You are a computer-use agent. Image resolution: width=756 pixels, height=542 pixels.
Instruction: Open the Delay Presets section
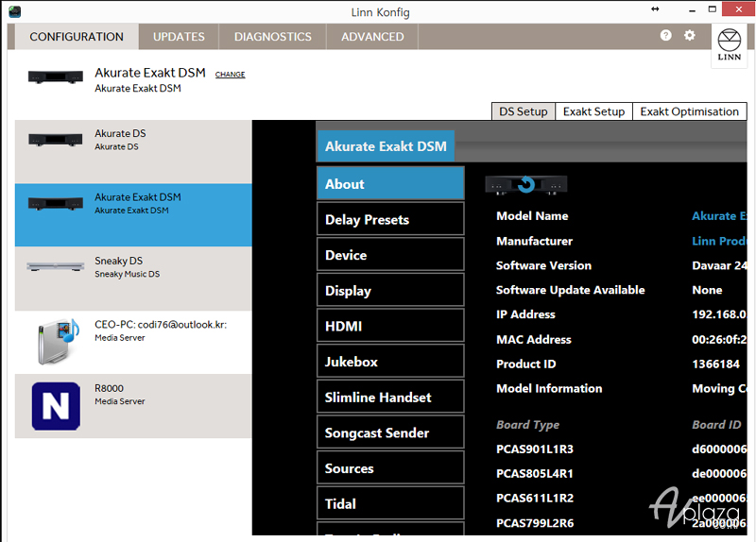point(390,219)
